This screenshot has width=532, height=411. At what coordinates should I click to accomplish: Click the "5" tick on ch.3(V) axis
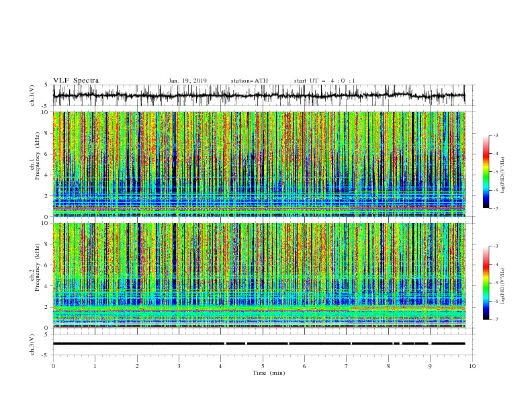tap(46, 334)
